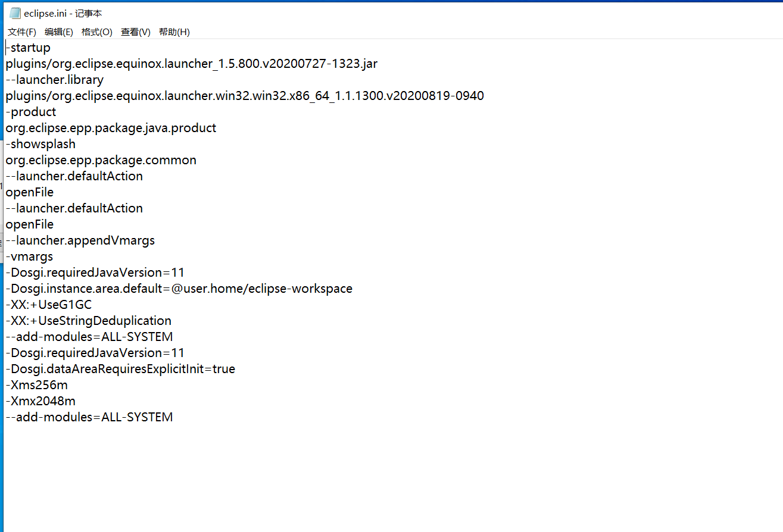
Task: Click the '-product' line
Action: (x=31, y=112)
